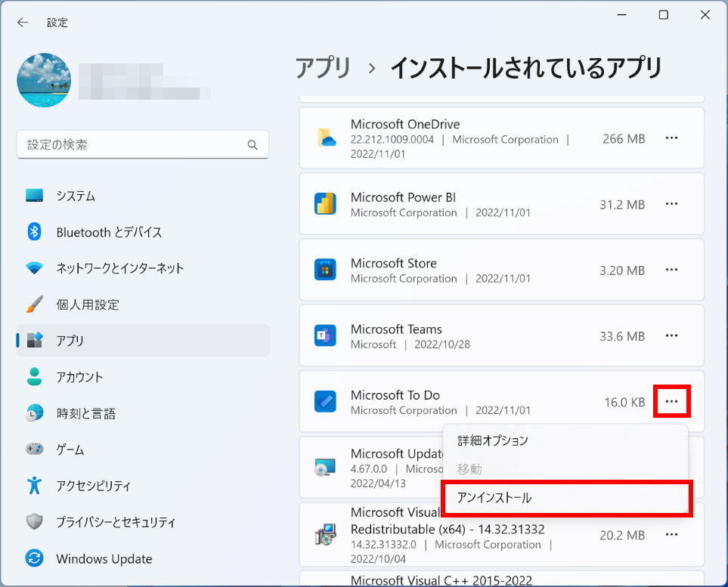The height and width of the screenshot is (587, 728).
Task: Maximize the 設定 window
Action: pos(664,15)
